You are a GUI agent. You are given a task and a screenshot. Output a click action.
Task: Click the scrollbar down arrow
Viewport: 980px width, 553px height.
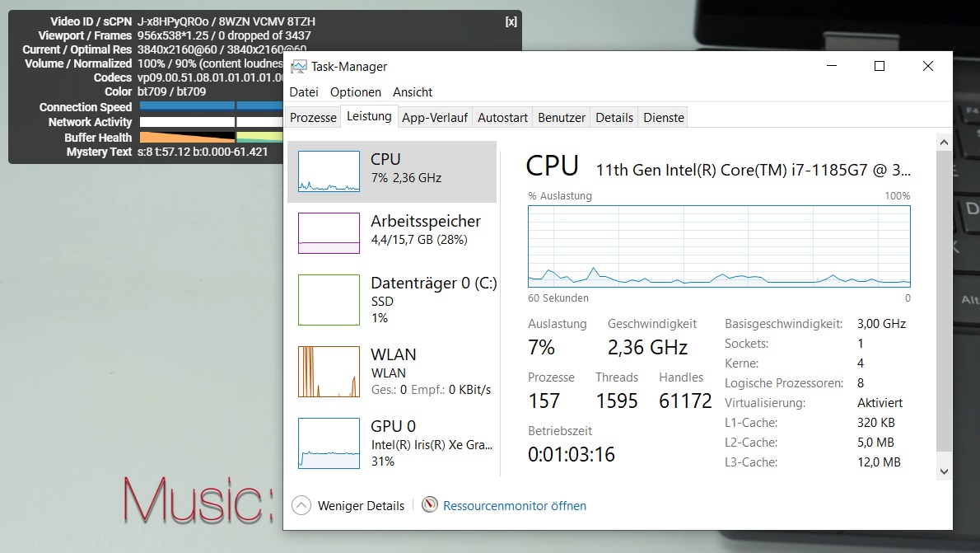pyautogui.click(x=944, y=471)
